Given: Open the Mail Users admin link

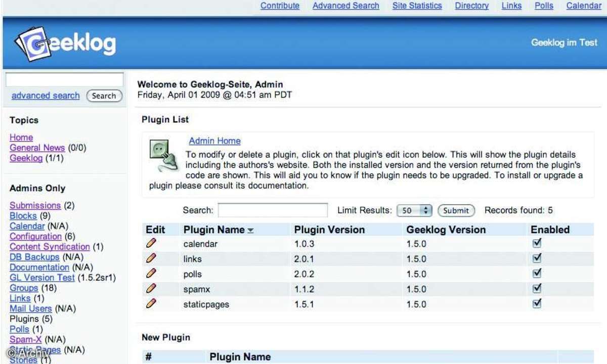Looking at the screenshot, I should 31,308.
